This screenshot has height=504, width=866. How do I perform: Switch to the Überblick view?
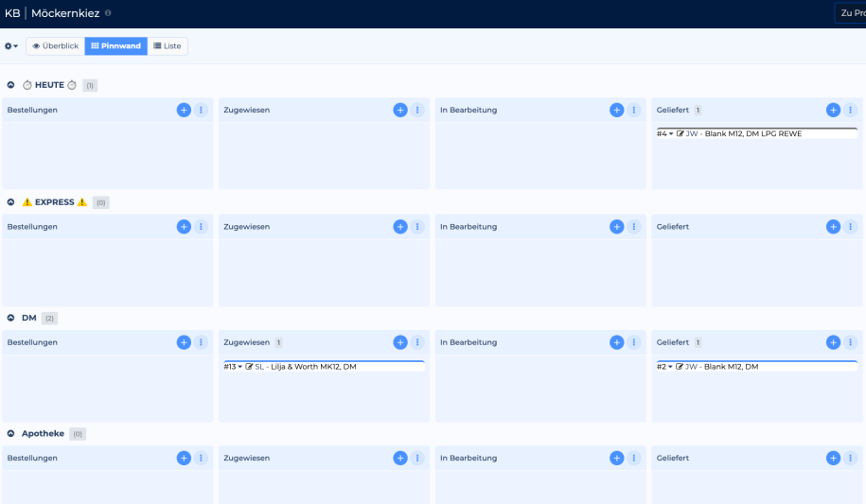click(x=55, y=46)
